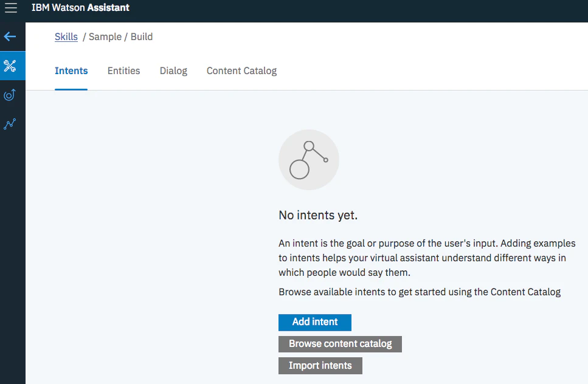Click the IBM Watson Assistant title

(x=81, y=7)
